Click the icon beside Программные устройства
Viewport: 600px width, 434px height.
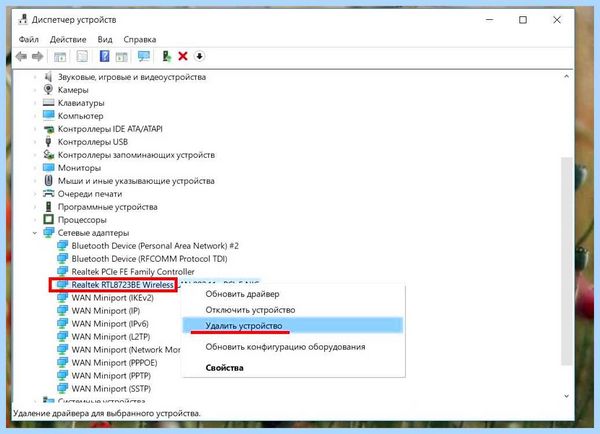[x=48, y=207]
